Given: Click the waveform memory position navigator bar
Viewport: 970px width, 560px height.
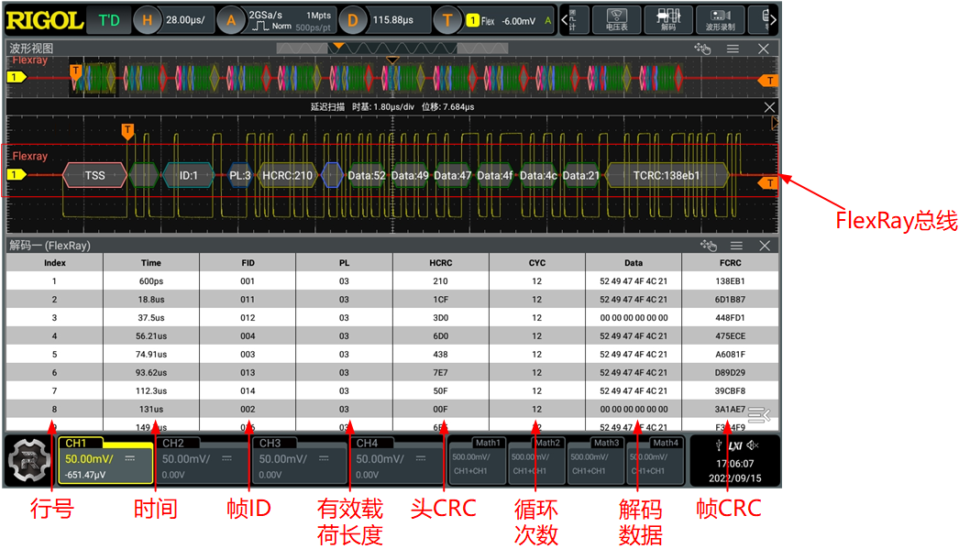Looking at the screenshot, I should pos(392,49).
